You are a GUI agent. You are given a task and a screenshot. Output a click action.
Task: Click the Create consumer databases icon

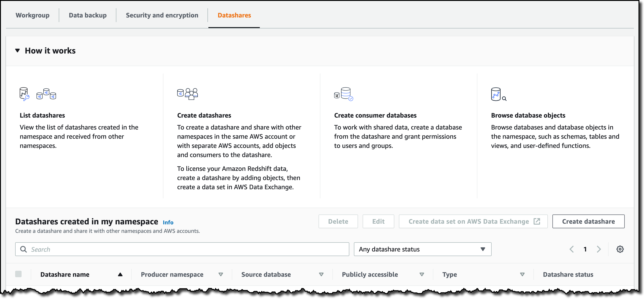point(344,94)
